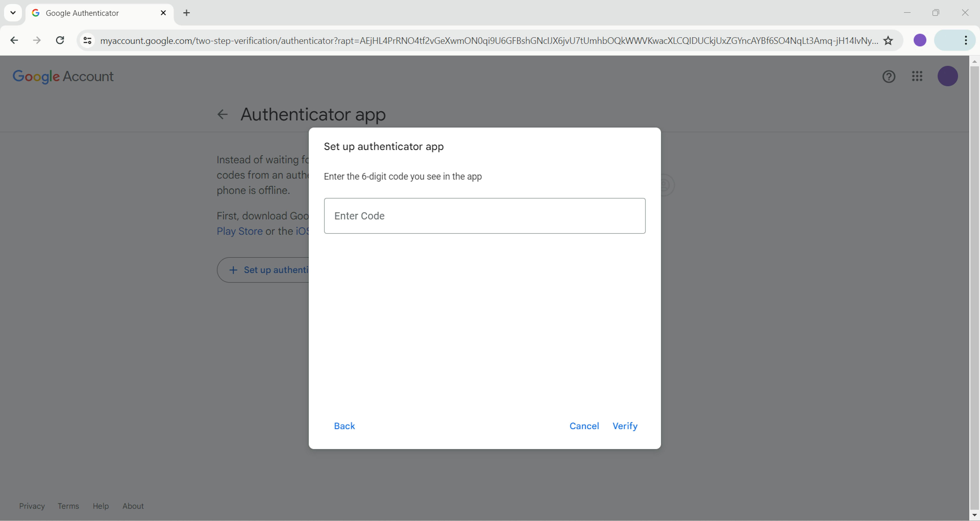Open the tab search dropdown

13,13
